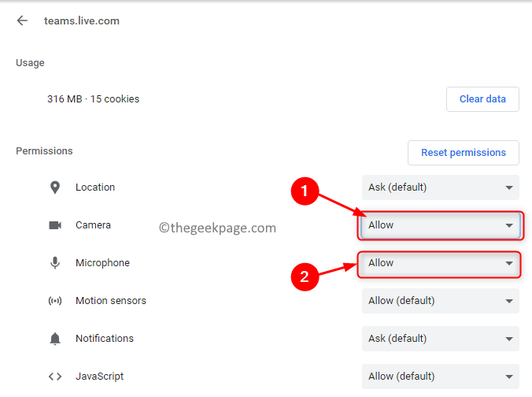The width and height of the screenshot is (532, 397).
Task: Click the Notifications label
Action: tap(105, 339)
